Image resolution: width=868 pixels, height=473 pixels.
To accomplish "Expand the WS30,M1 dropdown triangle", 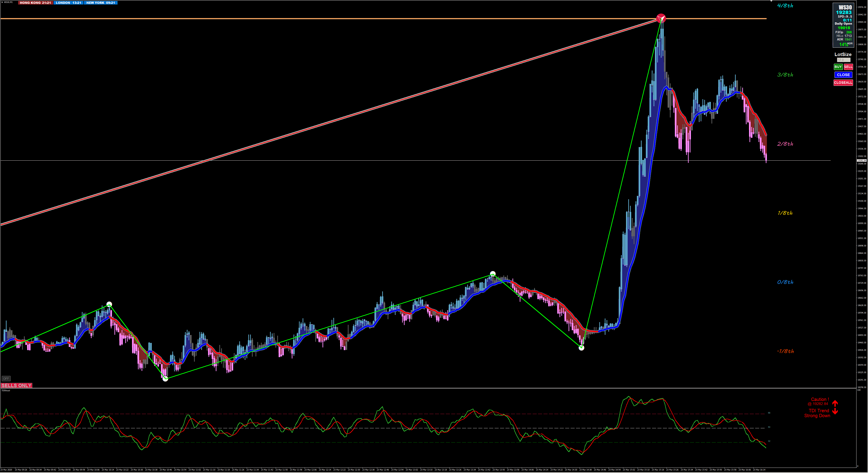I will [x=2, y=2].
